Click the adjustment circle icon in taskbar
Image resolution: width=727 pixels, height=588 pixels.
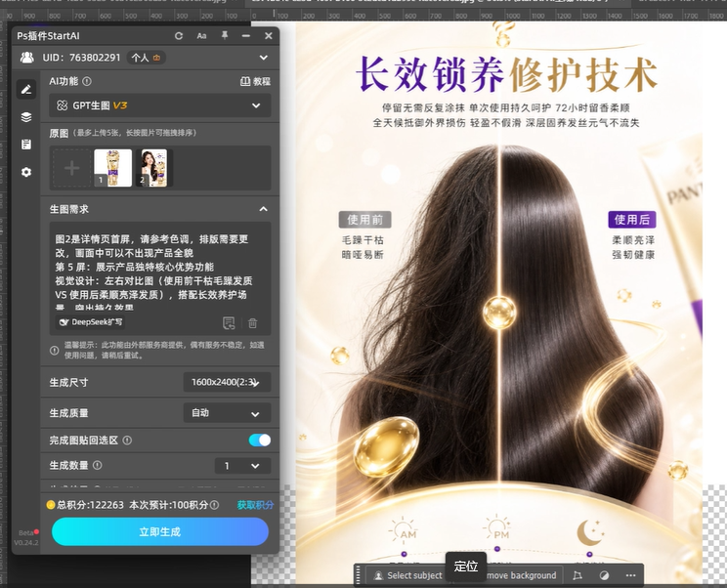click(x=604, y=575)
